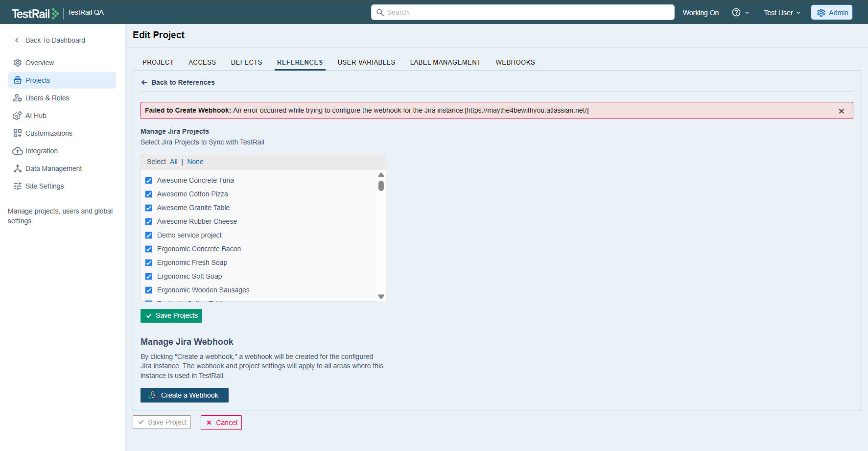This screenshot has width=868, height=451.
Task: Uncheck Ergonomic Concrete Bacon checkbox
Action: pyautogui.click(x=149, y=249)
